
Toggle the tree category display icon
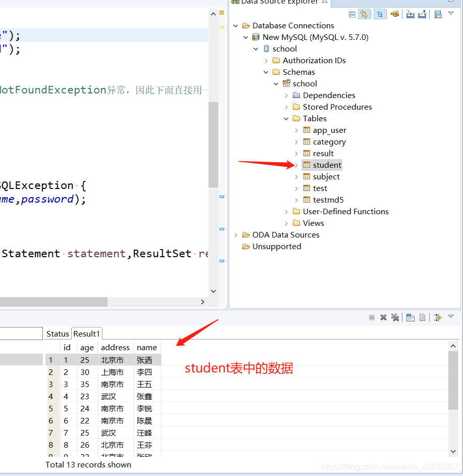coord(380,14)
